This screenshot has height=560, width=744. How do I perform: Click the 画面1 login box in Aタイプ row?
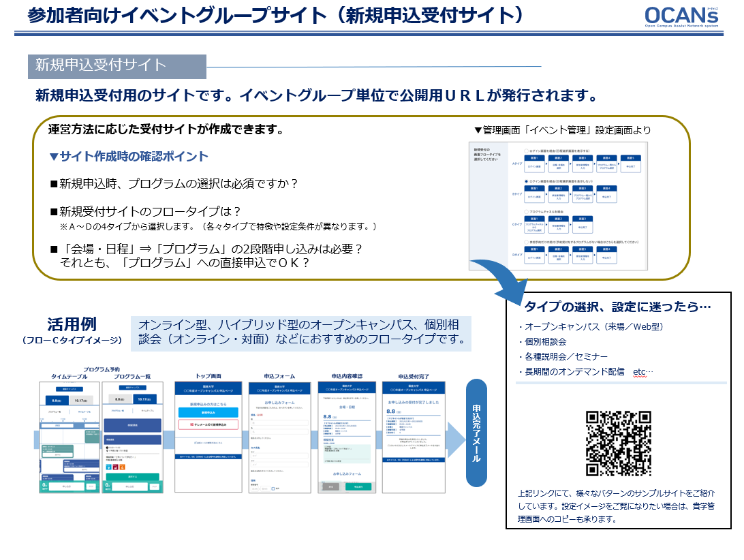[534, 164]
